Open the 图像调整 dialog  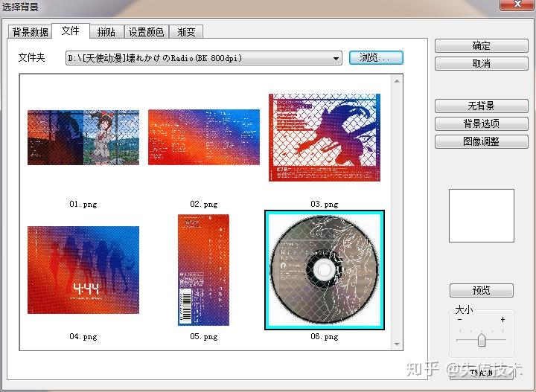pyautogui.click(x=482, y=141)
